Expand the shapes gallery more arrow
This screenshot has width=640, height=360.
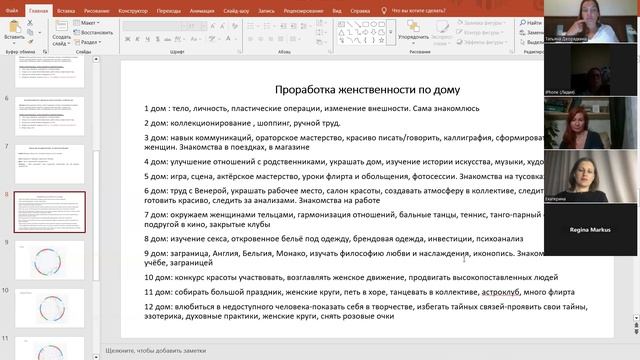pyautogui.click(x=391, y=32)
